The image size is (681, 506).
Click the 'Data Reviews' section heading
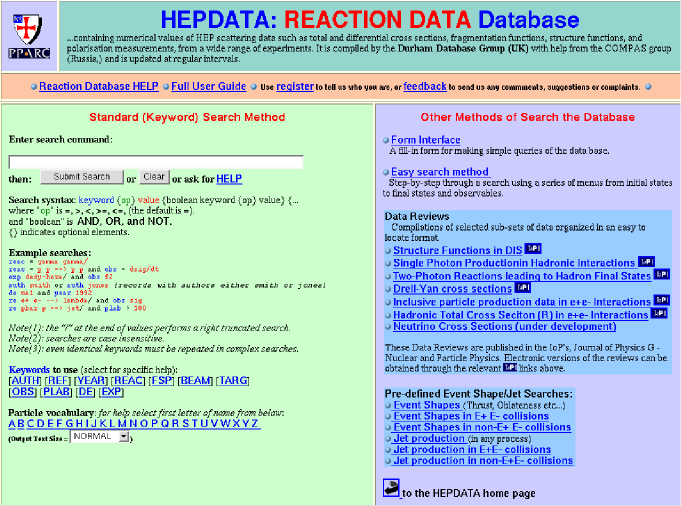tap(417, 216)
